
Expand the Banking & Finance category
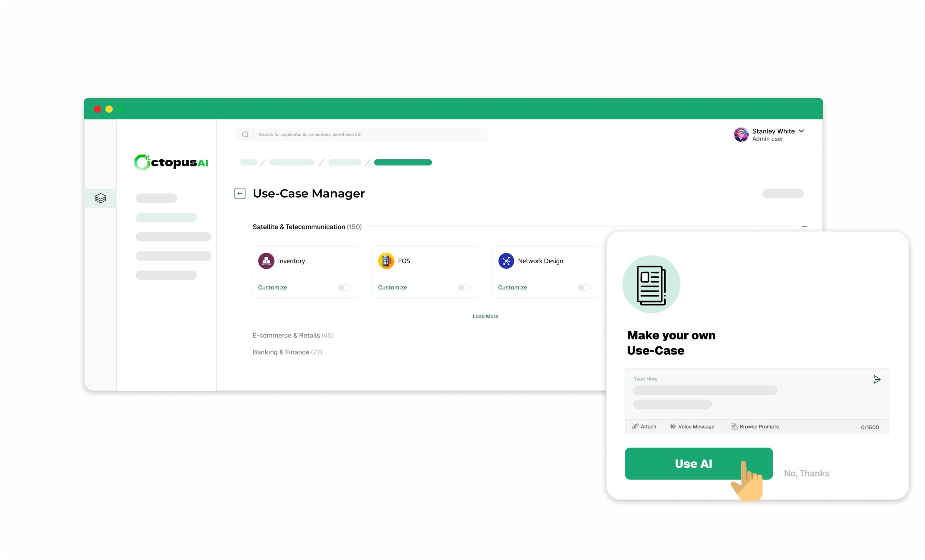tap(287, 352)
